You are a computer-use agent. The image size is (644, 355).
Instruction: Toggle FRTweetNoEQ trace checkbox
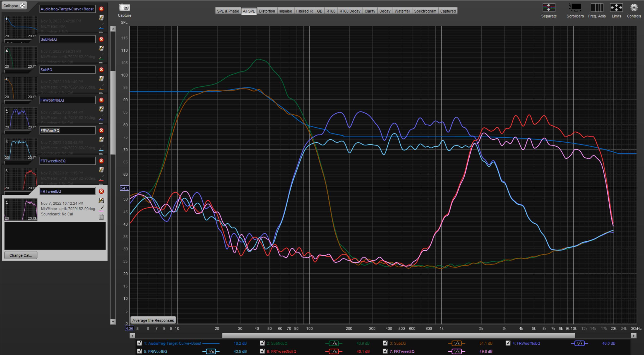(x=262, y=351)
